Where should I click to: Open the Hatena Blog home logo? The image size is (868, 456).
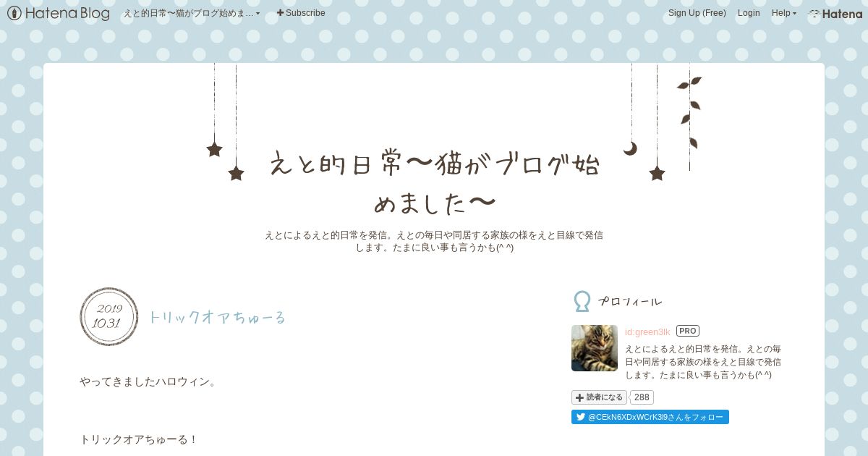pos(59,13)
